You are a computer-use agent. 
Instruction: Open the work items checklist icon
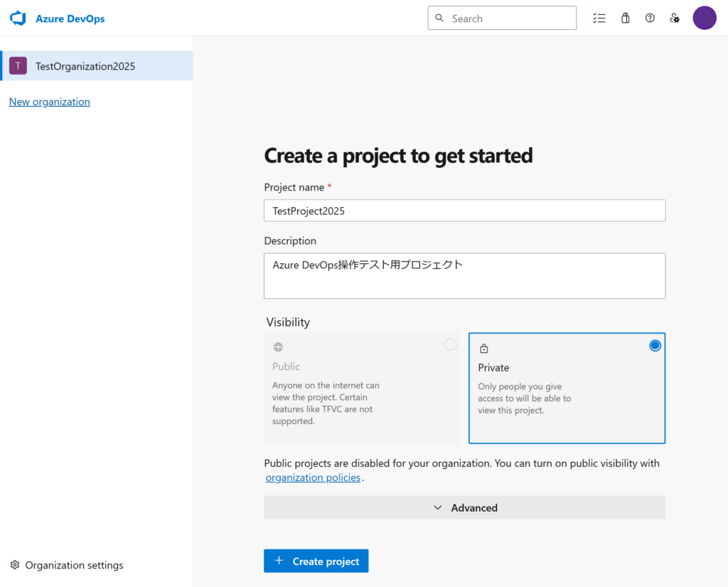click(x=599, y=18)
